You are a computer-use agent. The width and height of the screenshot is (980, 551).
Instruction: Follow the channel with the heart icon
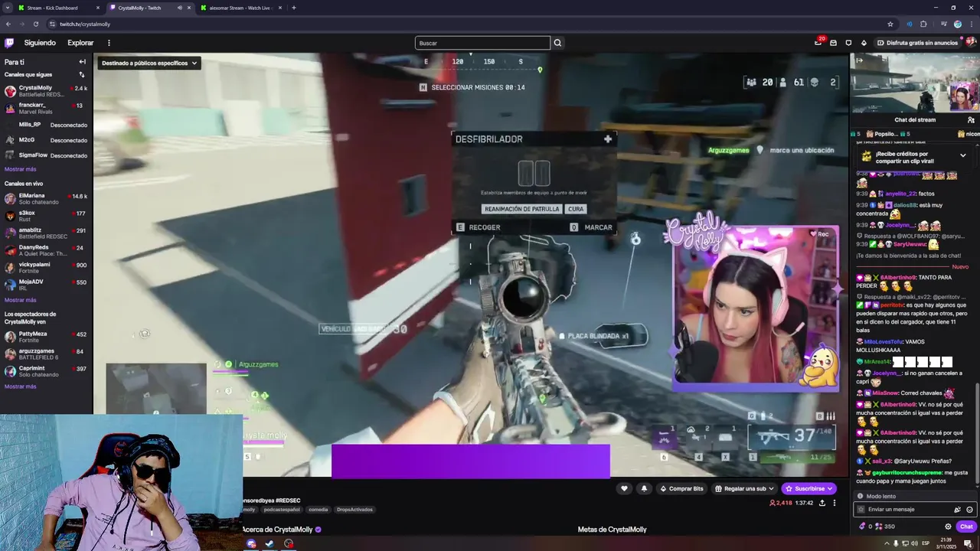click(x=624, y=488)
